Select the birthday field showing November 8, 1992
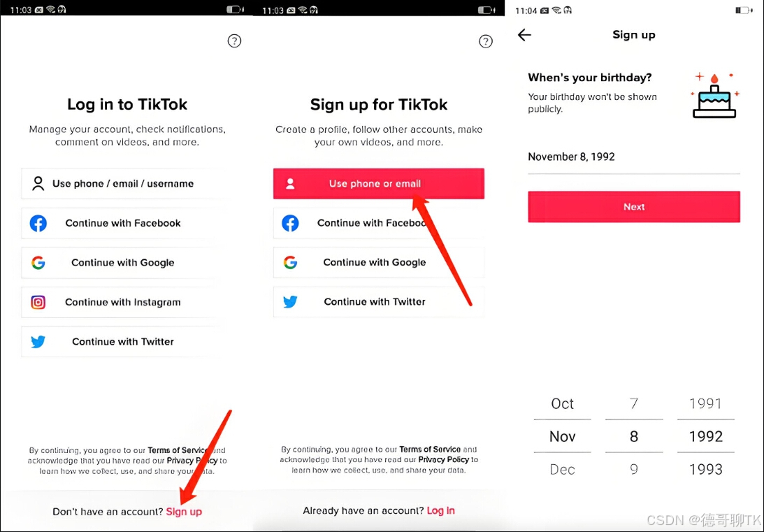This screenshot has width=764, height=532. tap(634, 157)
